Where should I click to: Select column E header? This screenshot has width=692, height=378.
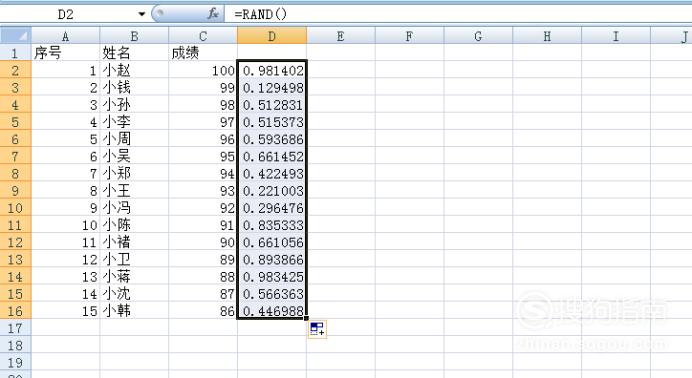(341, 36)
